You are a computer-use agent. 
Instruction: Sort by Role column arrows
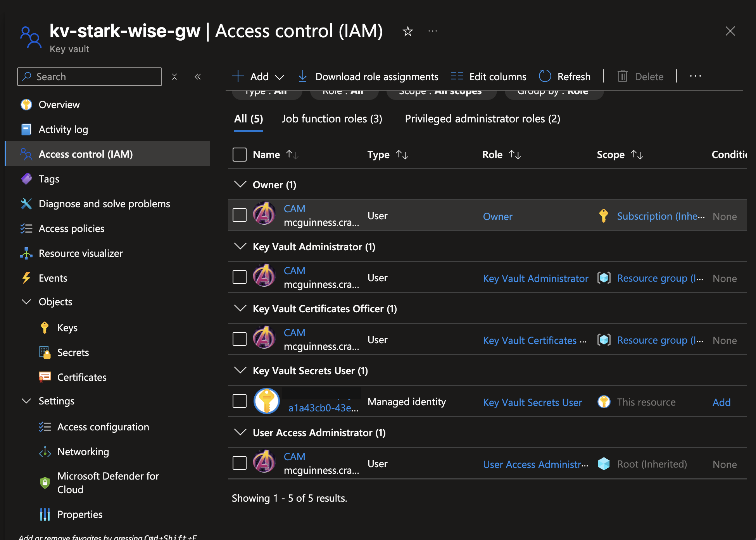515,155
